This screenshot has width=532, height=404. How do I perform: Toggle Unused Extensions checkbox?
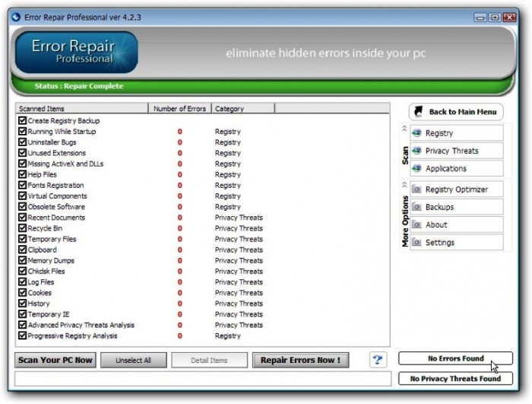[x=22, y=153]
